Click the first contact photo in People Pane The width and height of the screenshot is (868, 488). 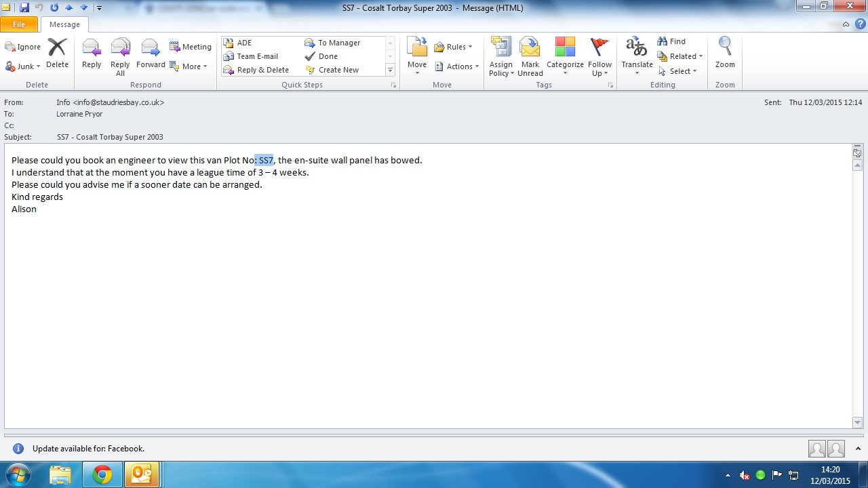(817, 449)
